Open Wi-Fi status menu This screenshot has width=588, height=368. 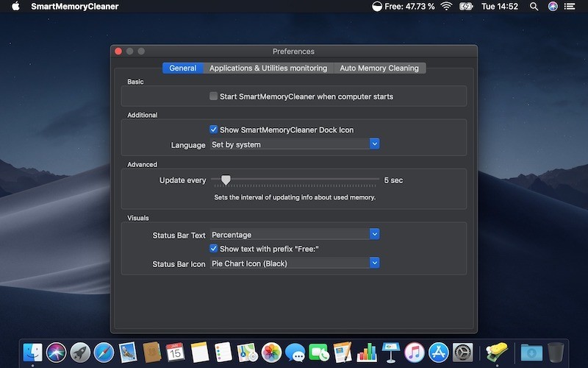[446, 7]
